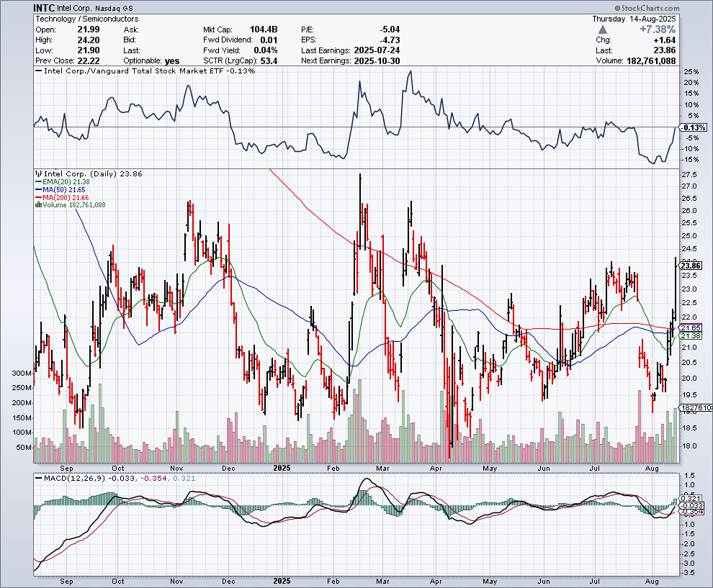
Task: Click the Last Earnings date 2025-07-24
Action: (x=376, y=50)
